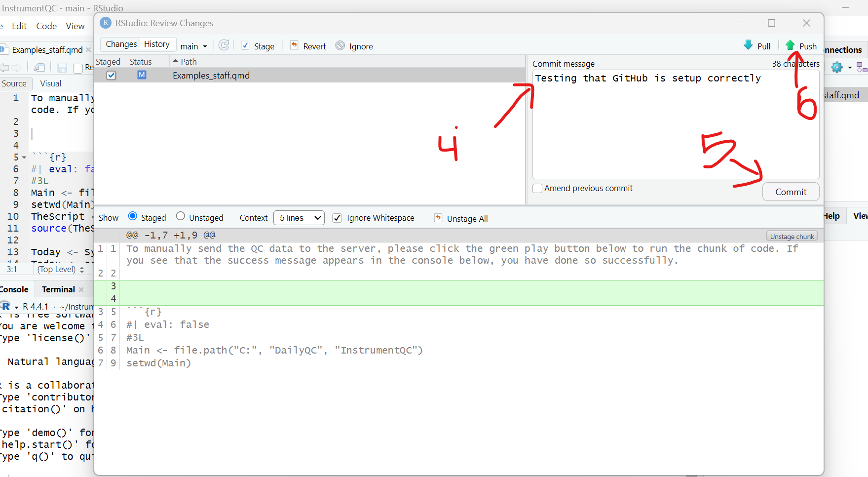Click the blue M modified status icon
The width and height of the screenshot is (868, 477).
coord(142,75)
